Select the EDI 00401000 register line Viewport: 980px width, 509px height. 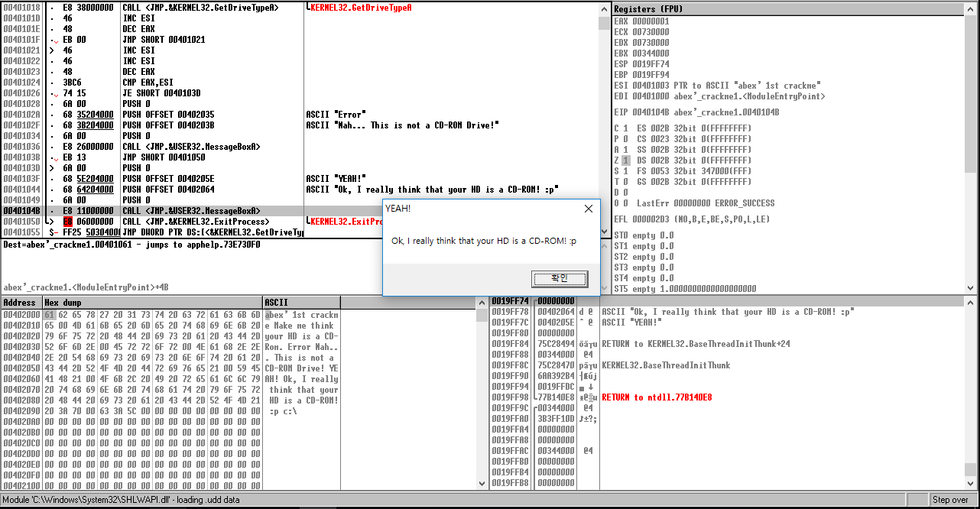(719, 96)
